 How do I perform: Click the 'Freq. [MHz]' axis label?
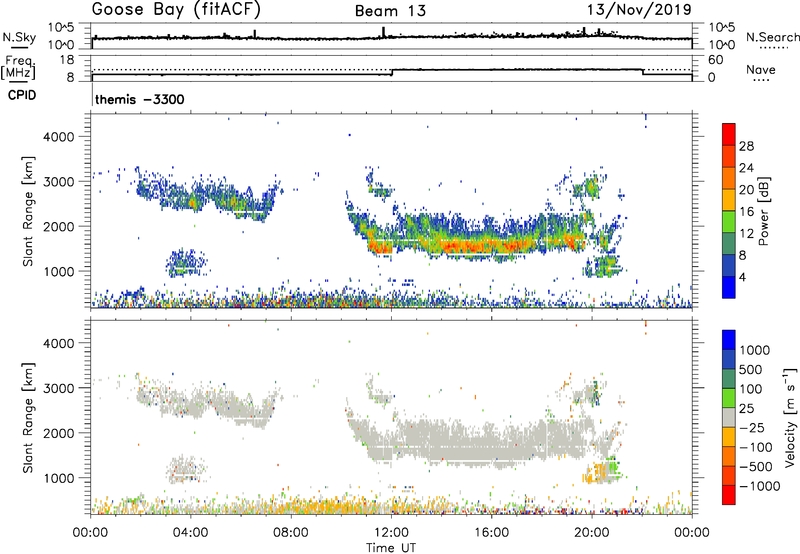pyautogui.click(x=19, y=67)
